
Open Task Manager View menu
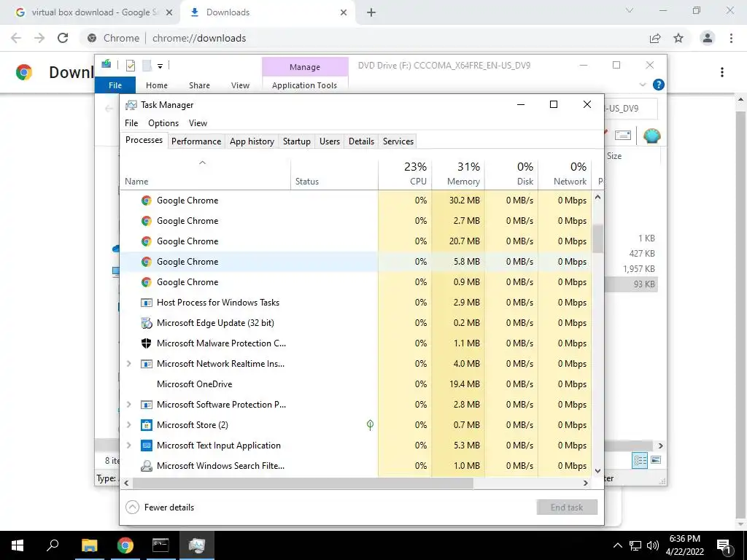pos(198,122)
